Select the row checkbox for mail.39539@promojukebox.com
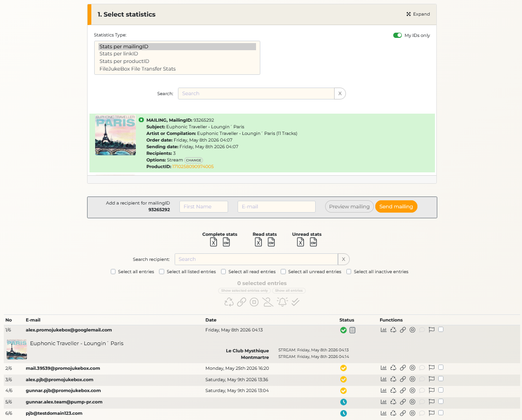This screenshot has width=522, height=420. coord(441,367)
